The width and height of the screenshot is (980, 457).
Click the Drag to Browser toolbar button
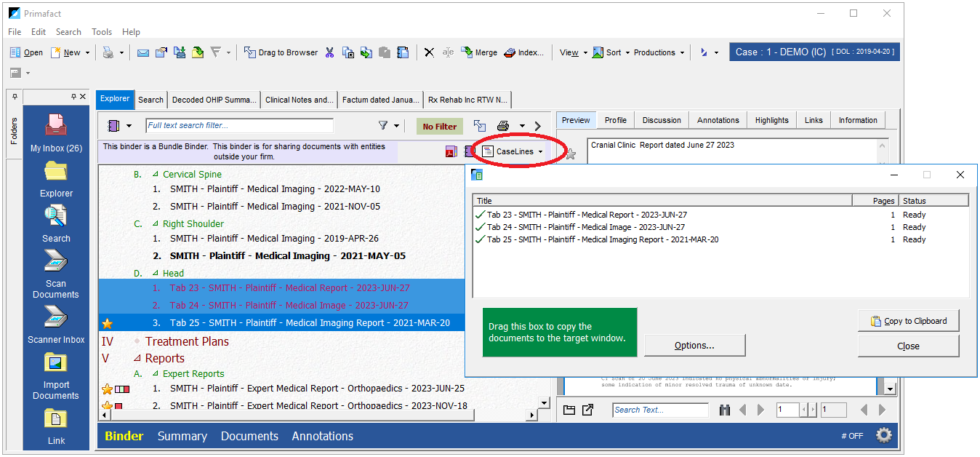tap(281, 52)
